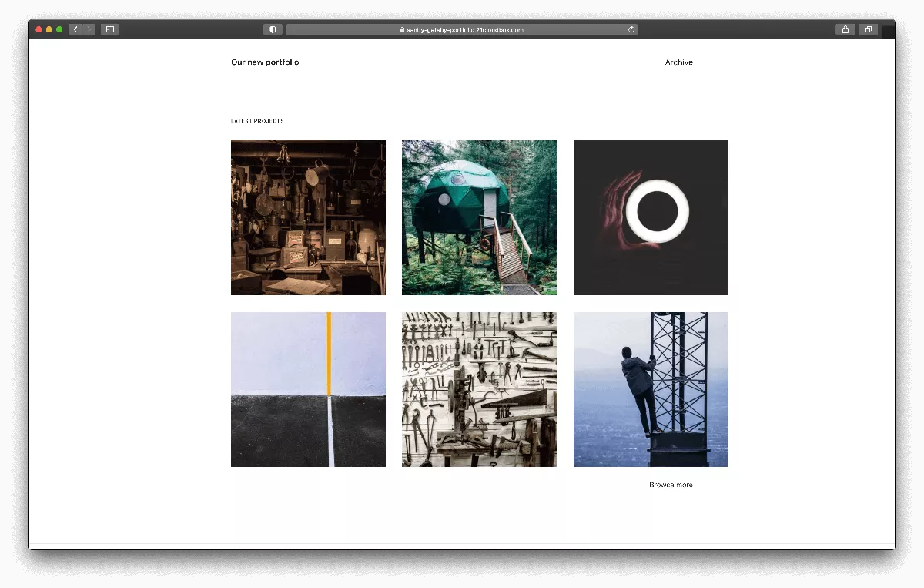Viewport: 924px width, 588px height.
Task: Show the Safari sidebar
Action: point(109,30)
